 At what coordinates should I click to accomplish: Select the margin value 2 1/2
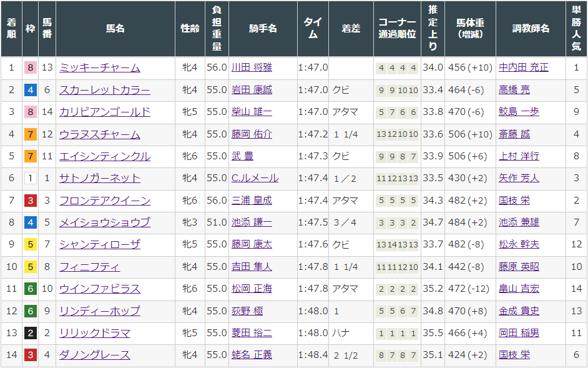[x=346, y=356]
